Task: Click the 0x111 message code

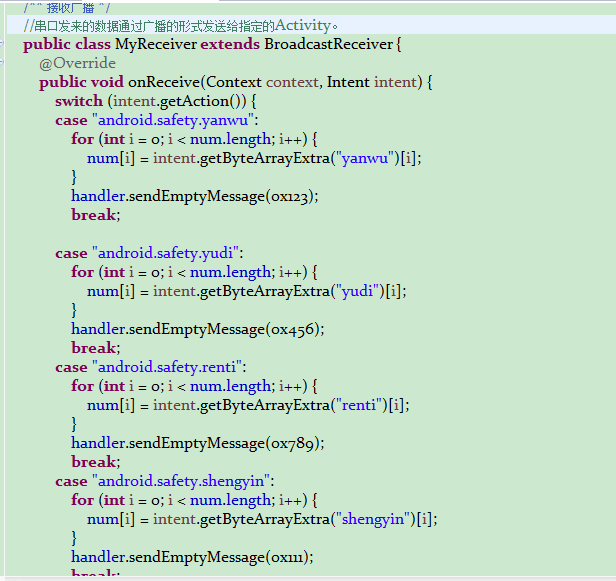Action: click(288, 557)
